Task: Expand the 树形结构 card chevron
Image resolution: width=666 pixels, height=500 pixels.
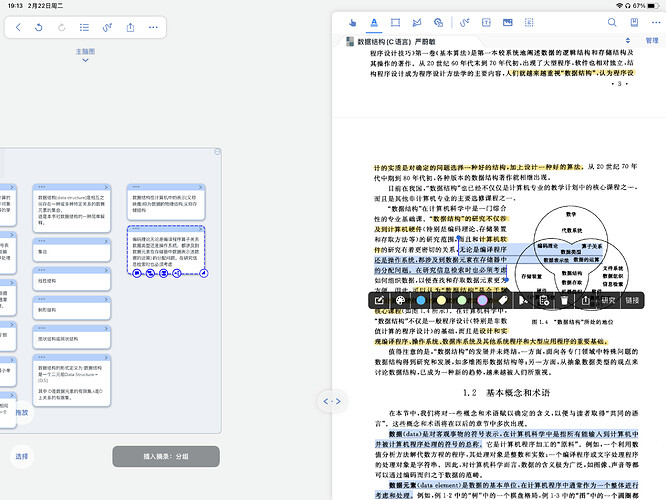Action: click(106, 299)
